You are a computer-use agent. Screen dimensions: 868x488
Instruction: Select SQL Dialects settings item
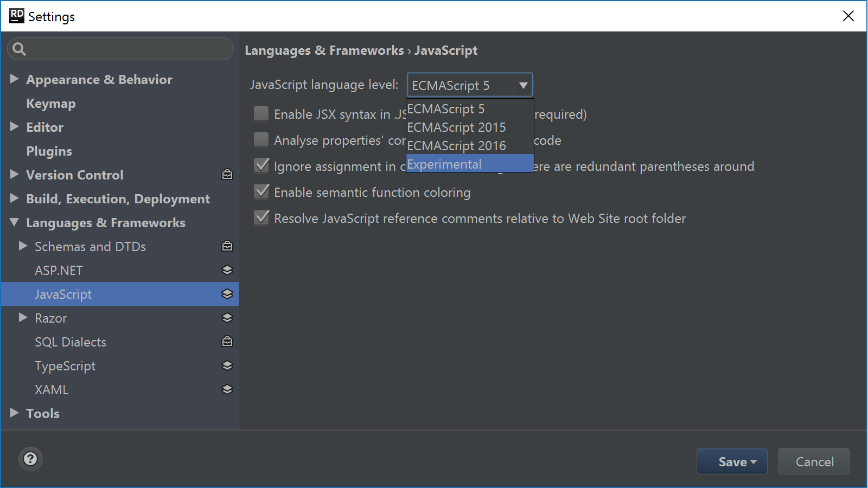pyautogui.click(x=71, y=342)
